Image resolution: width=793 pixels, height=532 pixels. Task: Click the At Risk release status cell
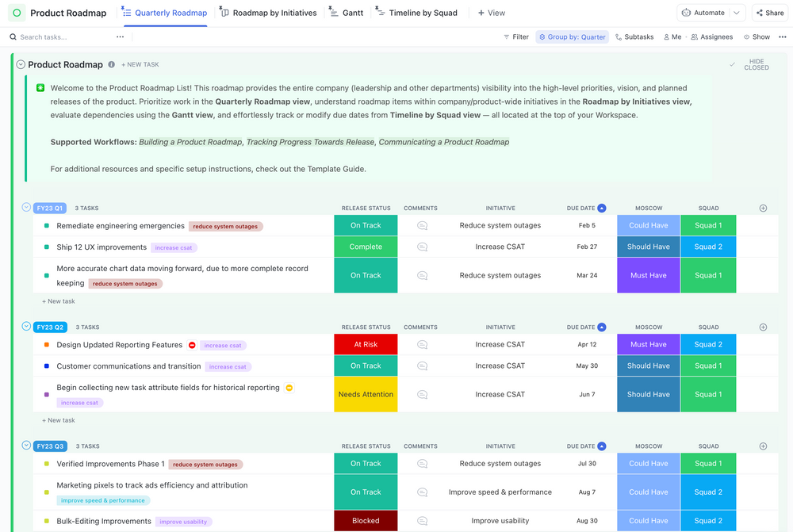click(x=366, y=345)
